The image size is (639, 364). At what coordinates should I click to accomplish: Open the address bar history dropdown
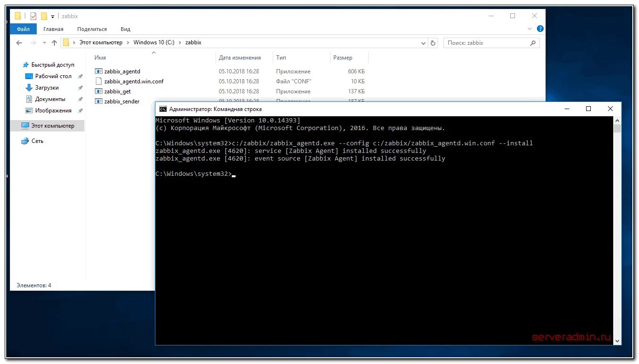(x=423, y=43)
